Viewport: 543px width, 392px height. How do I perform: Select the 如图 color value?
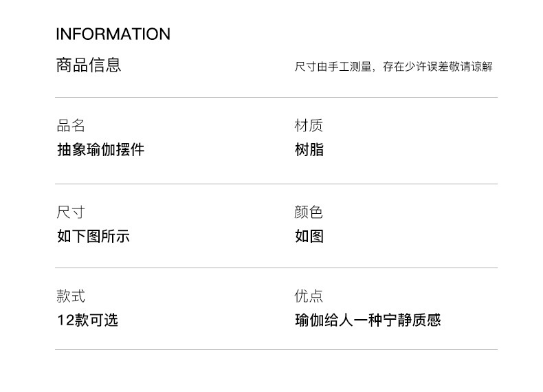click(309, 237)
